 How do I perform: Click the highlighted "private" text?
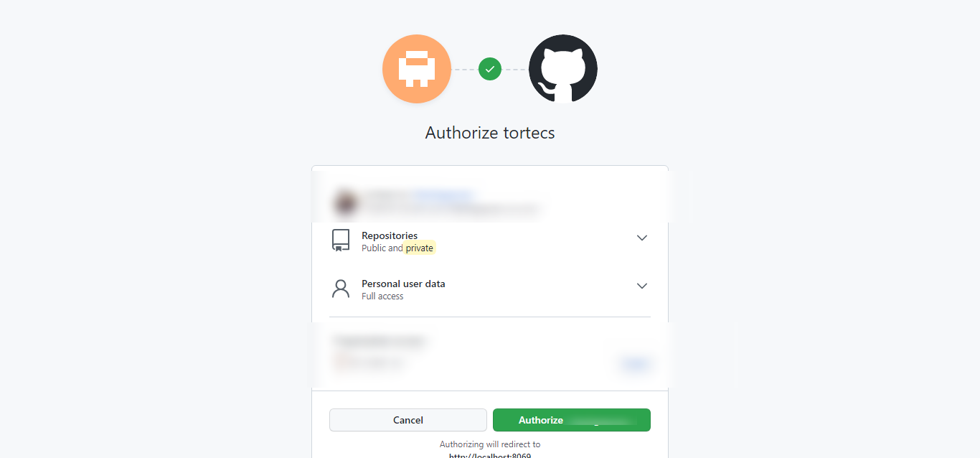(x=420, y=248)
